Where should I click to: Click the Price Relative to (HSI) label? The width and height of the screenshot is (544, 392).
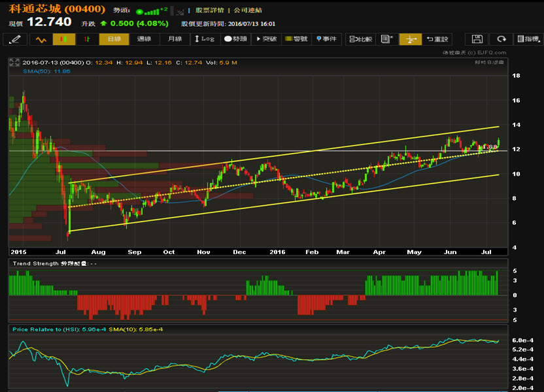click(x=59, y=329)
